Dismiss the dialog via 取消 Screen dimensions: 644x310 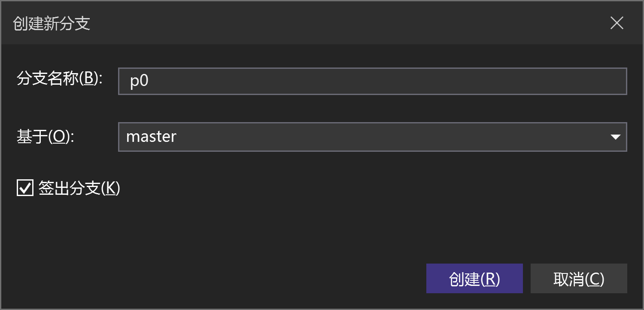click(579, 279)
